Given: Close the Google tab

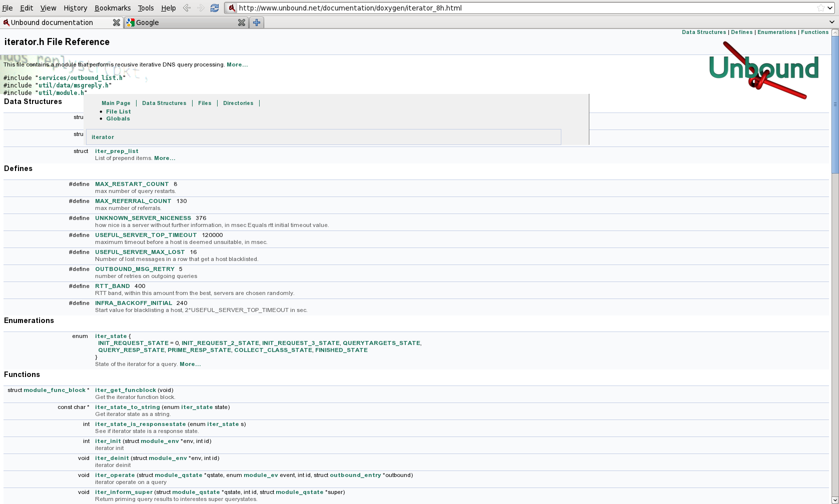Looking at the screenshot, I should tap(241, 22).
